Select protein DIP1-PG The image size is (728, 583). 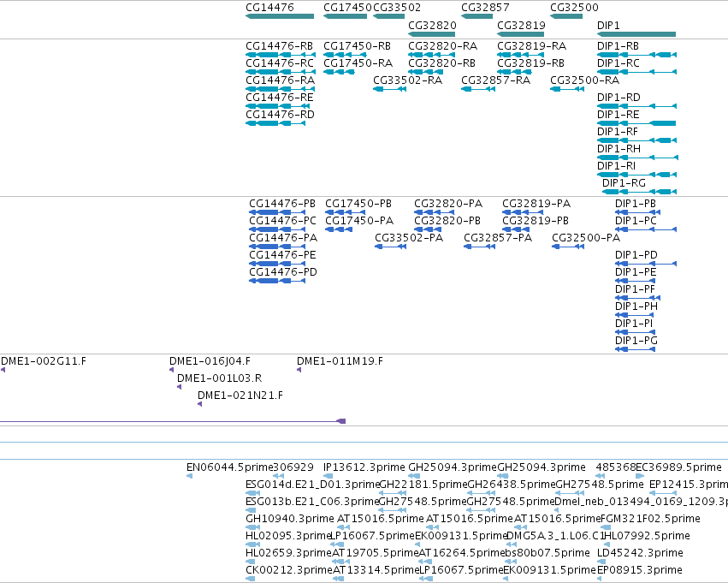(636, 341)
